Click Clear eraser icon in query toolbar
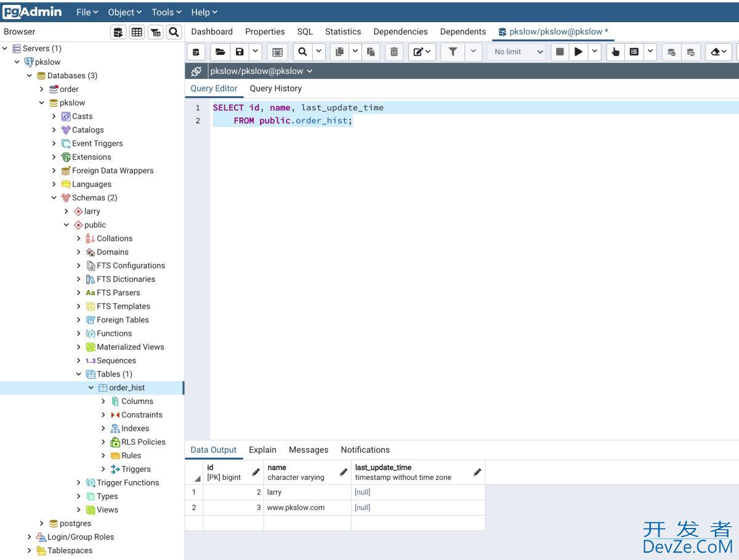Viewport: 739px width, 560px height. coord(719,52)
